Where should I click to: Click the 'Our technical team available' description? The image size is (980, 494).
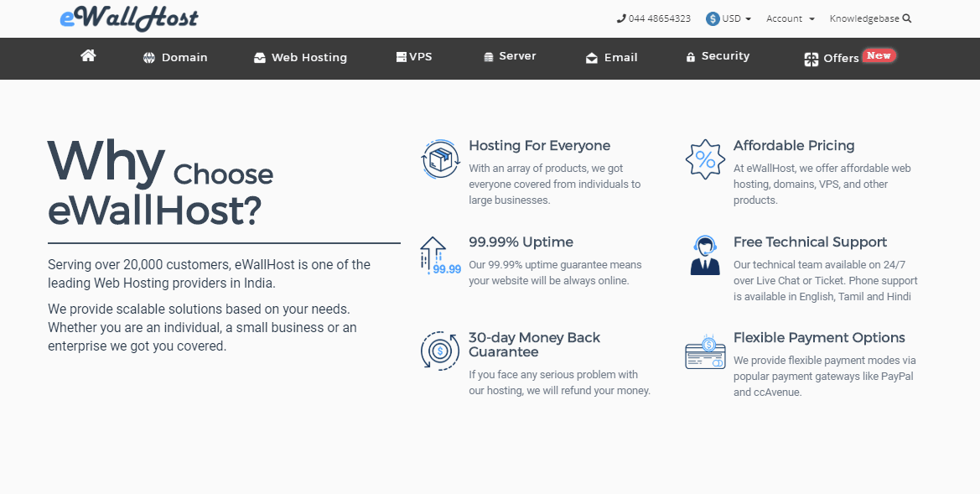click(x=825, y=281)
